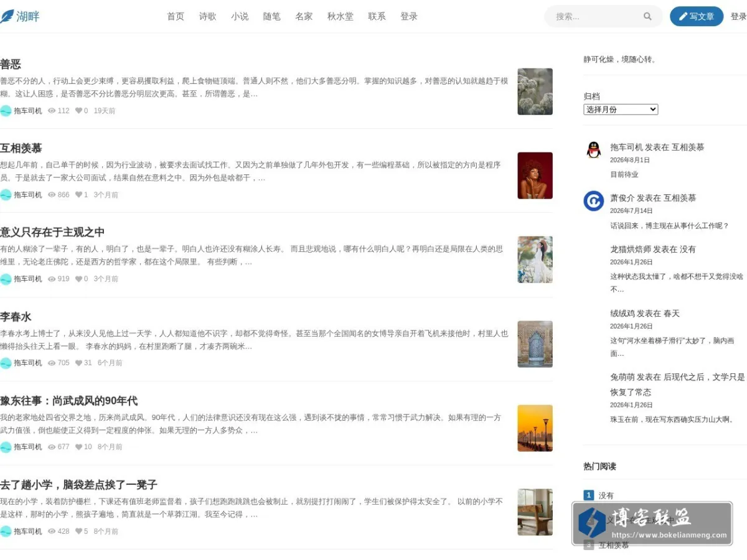Open comment by 兔萌萌 on 后现代之后

(677, 385)
